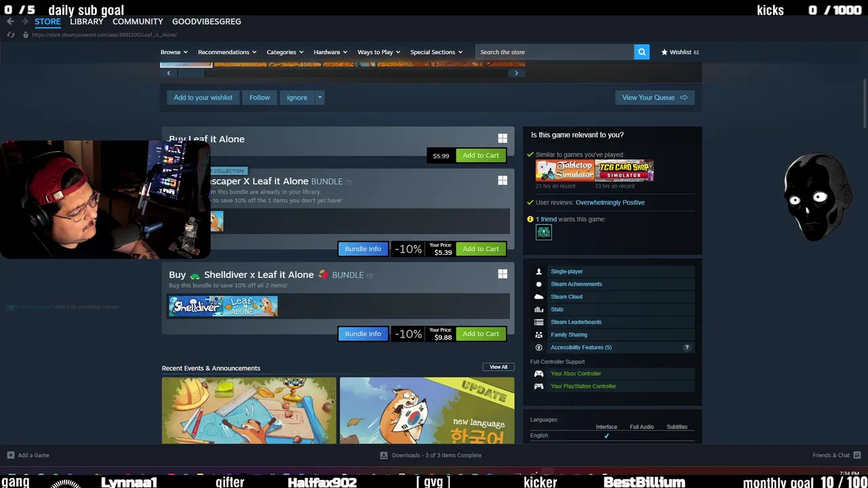868x488 pixels.
Task: Click the Search the store field
Action: point(555,52)
